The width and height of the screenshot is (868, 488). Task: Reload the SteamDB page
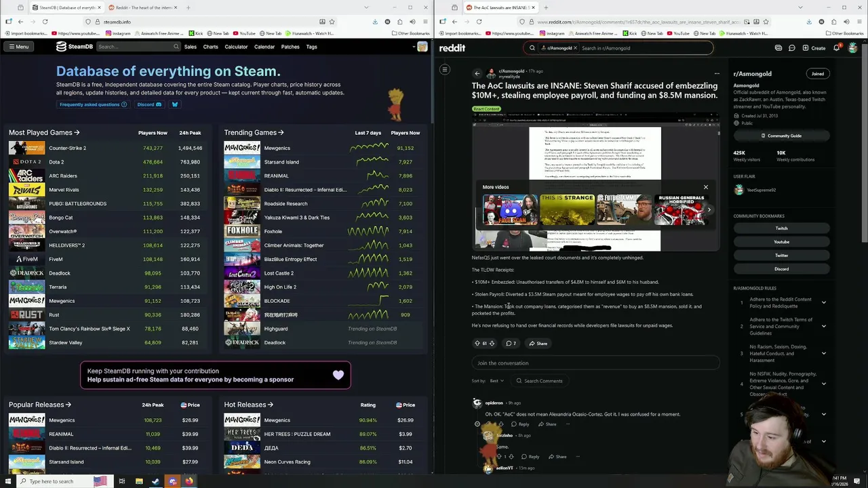(45, 22)
